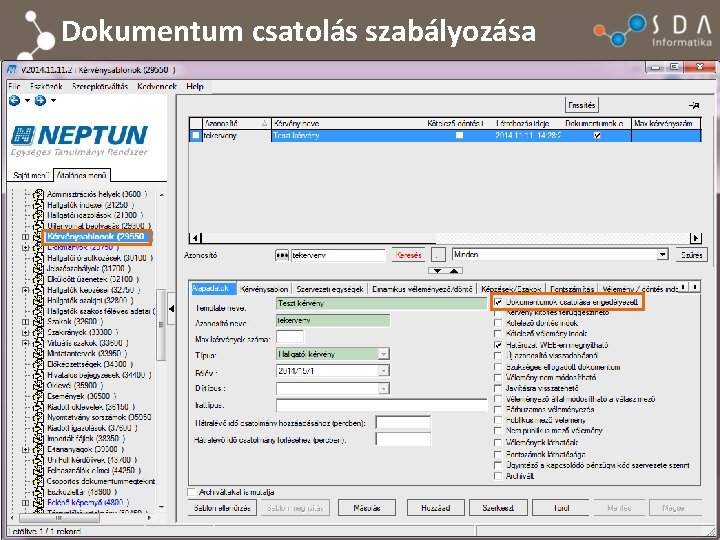Click the Azonosító search input field
This screenshot has height=540, width=720.
tap(338, 255)
